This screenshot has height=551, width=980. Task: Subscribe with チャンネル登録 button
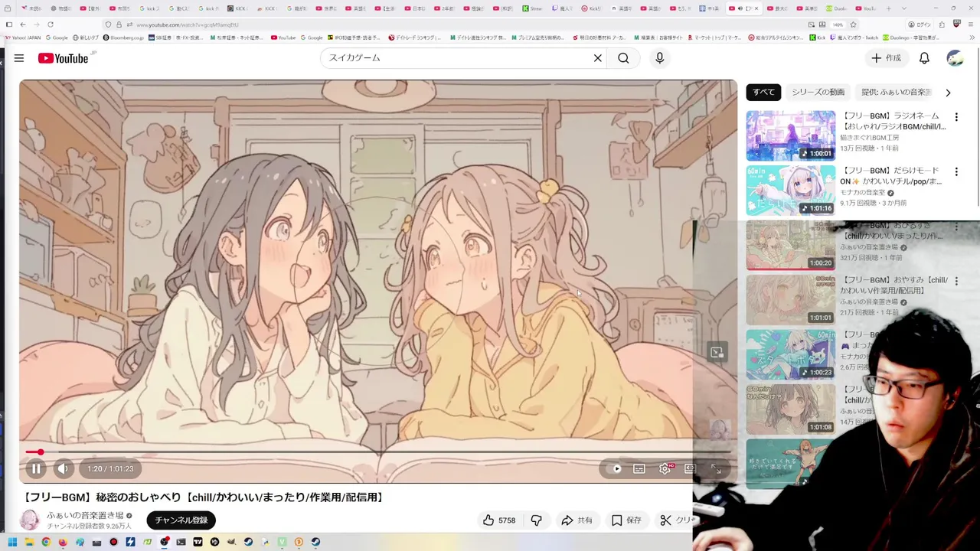click(x=181, y=520)
